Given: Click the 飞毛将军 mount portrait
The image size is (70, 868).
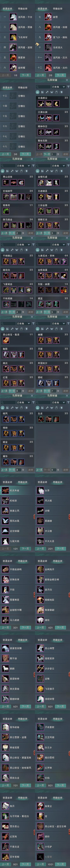Looking at the screenshot, I should (13, 37).
